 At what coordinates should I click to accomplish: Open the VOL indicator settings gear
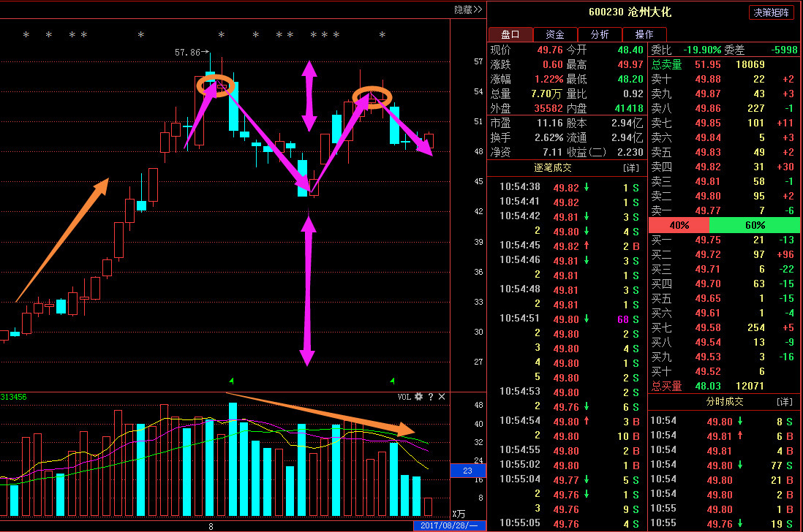[419, 397]
